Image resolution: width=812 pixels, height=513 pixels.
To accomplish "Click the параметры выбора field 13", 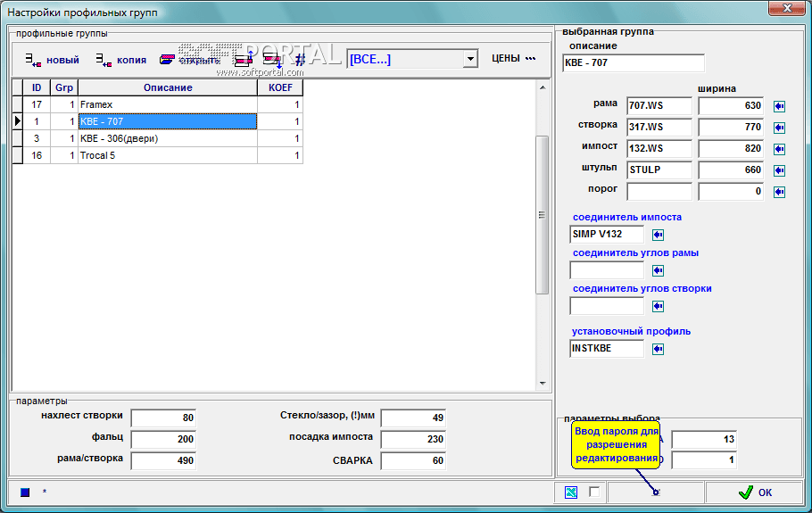I will [704, 440].
